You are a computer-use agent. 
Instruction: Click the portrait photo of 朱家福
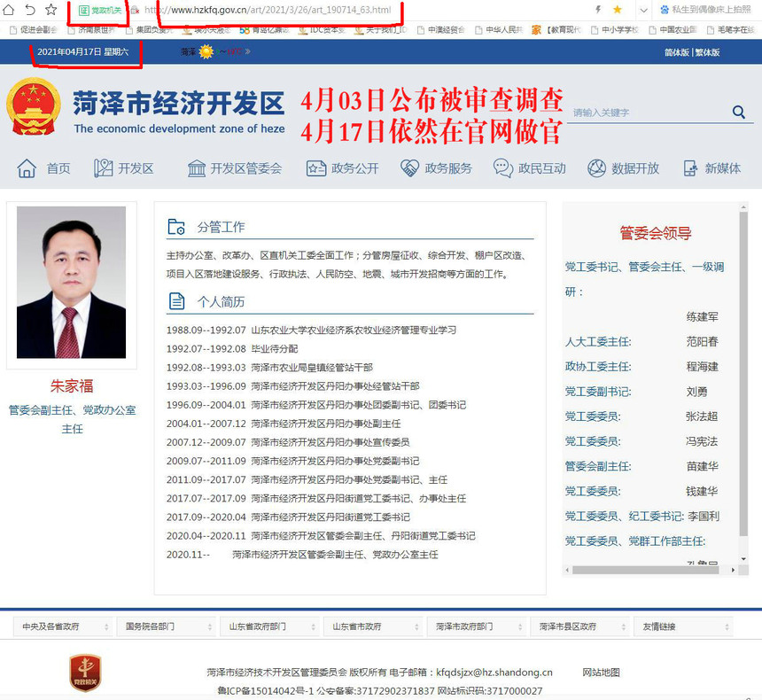coord(72,283)
